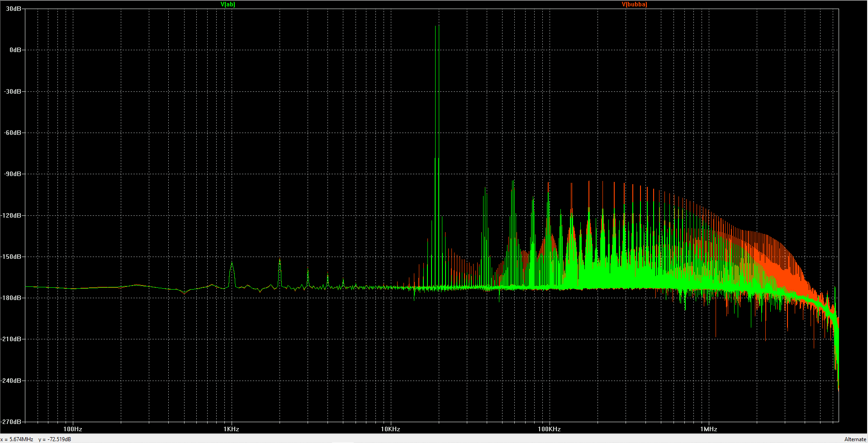Click the Alternate status bar entry
Image resolution: width=868 pixels, height=443 pixels.
(x=855, y=439)
